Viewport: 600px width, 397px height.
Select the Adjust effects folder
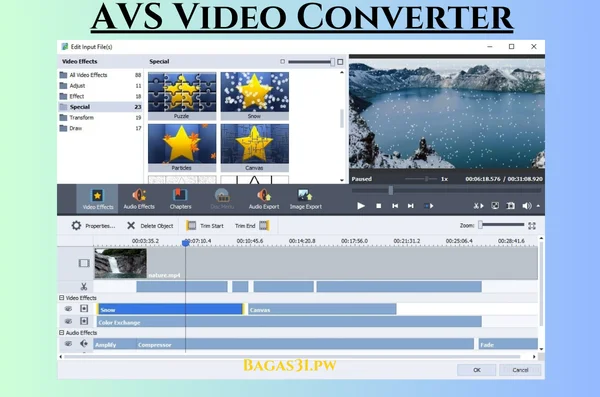[x=101, y=86]
